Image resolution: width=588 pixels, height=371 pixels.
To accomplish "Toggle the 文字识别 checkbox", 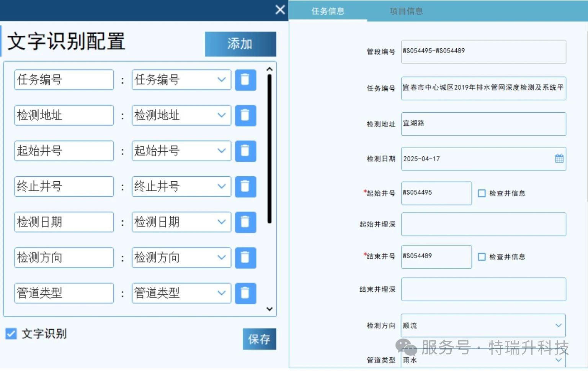I will coord(11,334).
